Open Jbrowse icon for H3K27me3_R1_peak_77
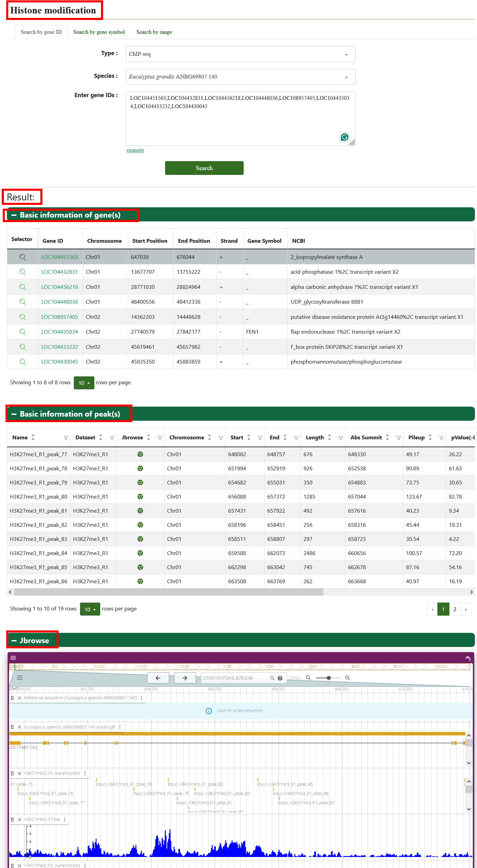477x868 pixels. (x=140, y=454)
